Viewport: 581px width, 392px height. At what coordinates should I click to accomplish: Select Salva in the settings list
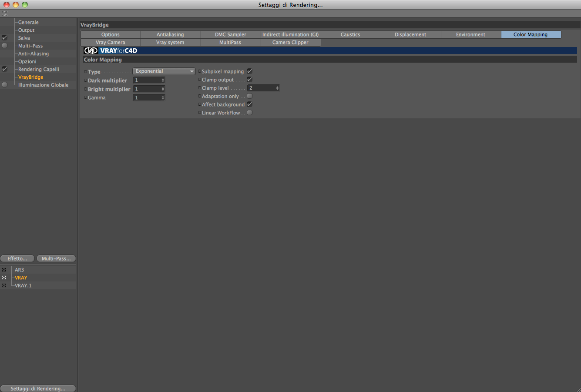pyautogui.click(x=24, y=38)
